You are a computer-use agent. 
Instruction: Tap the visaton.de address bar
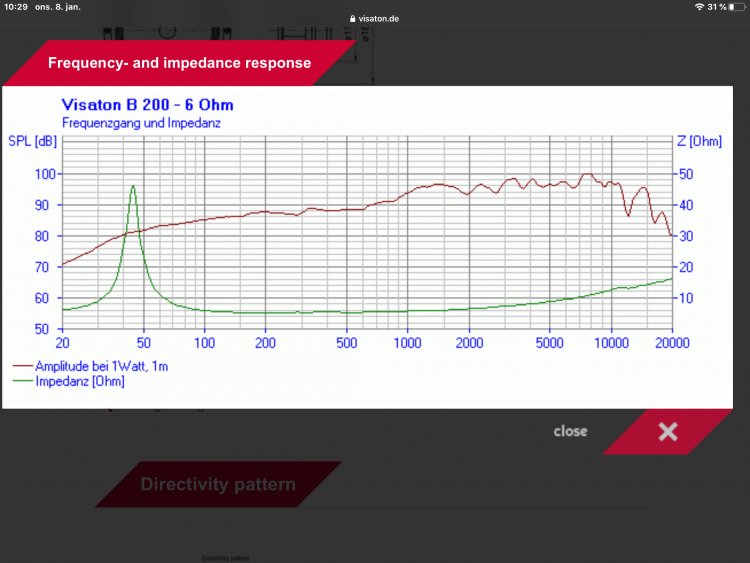375,19
